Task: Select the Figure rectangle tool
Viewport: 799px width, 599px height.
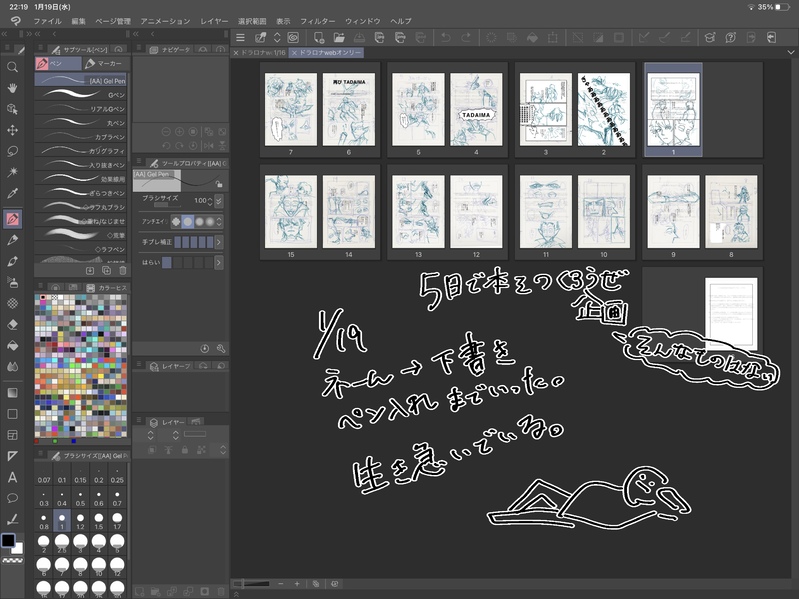Action: pos(12,414)
